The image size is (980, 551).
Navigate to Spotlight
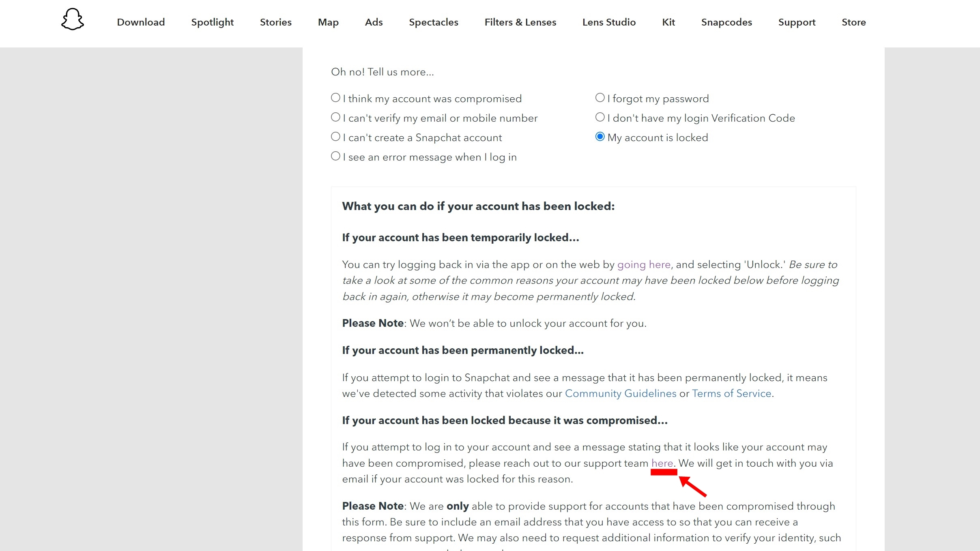pos(213,22)
